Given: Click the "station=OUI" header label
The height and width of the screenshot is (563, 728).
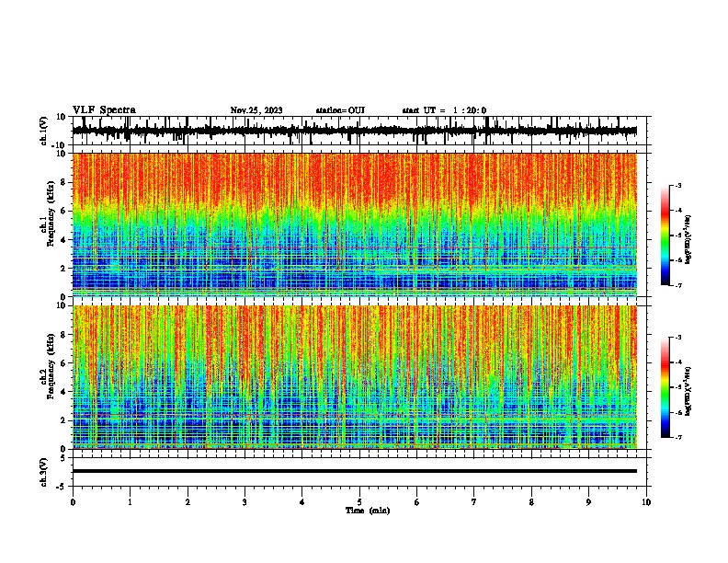Looking at the screenshot, I should [x=340, y=110].
